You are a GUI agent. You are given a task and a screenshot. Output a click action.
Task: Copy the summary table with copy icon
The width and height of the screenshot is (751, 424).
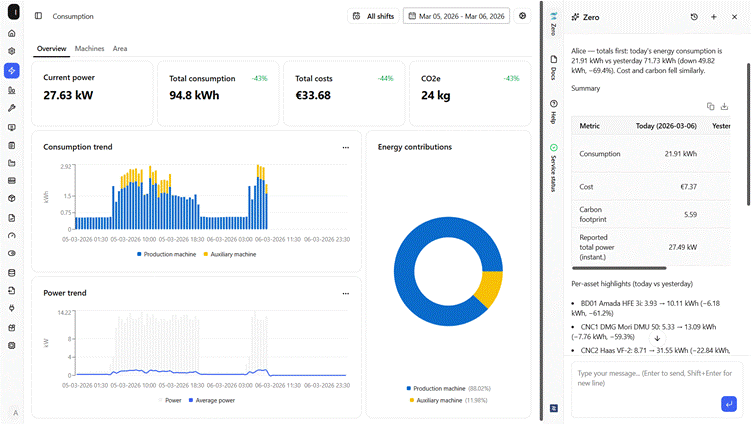tap(710, 106)
